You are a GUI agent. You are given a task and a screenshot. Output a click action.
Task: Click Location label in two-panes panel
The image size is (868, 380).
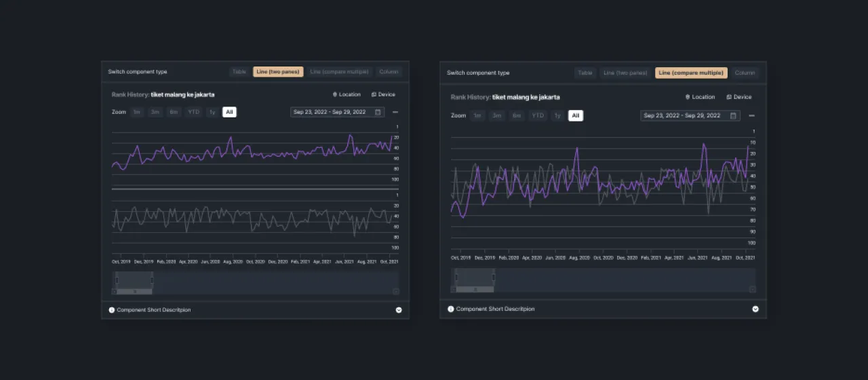pos(350,94)
